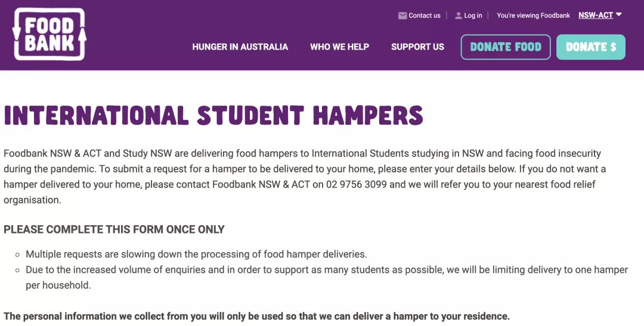Click the phone number 02 9756 3099
Screen dimensions: 644x326
tap(357, 184)
